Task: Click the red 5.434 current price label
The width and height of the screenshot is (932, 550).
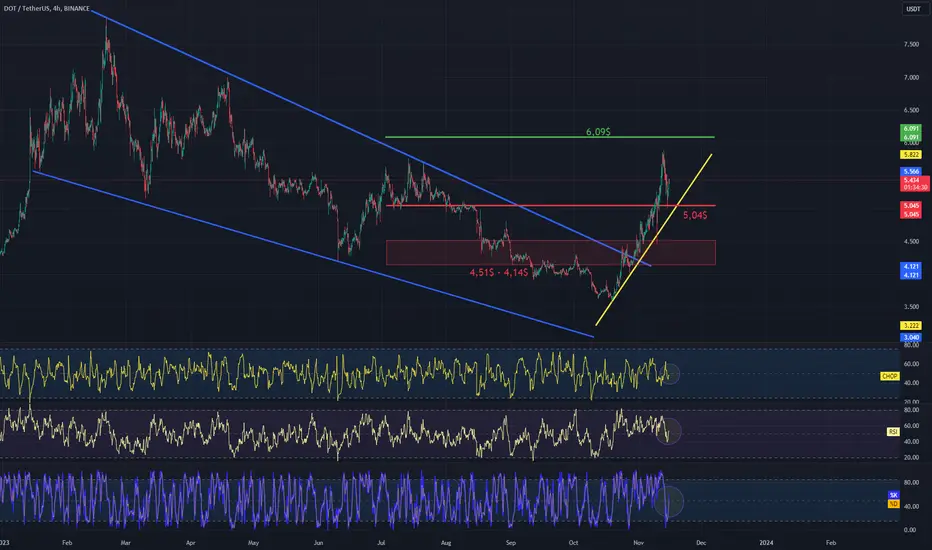Action: tap(911, 180)
